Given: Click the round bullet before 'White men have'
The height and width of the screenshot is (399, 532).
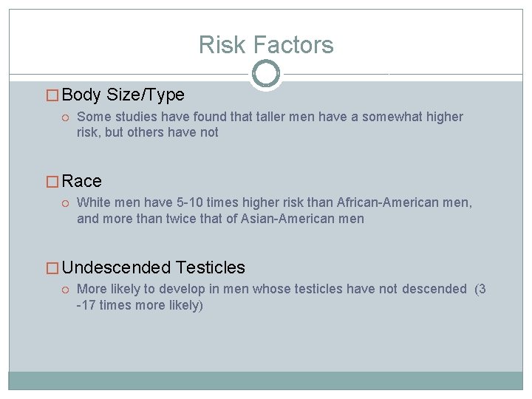Looking at the screenshot, I should 66,204.
